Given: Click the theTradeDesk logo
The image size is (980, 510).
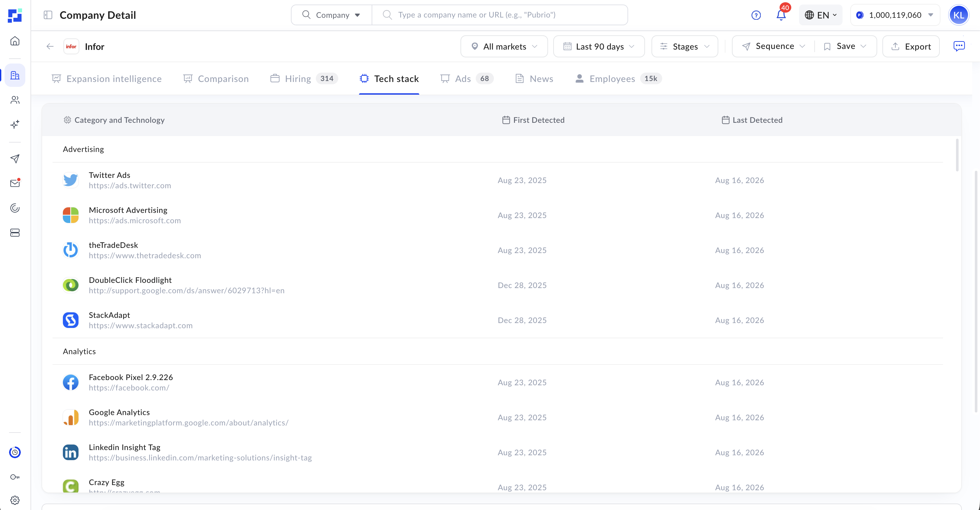Looking at the screenshot, I should click(x=71, y=250).
